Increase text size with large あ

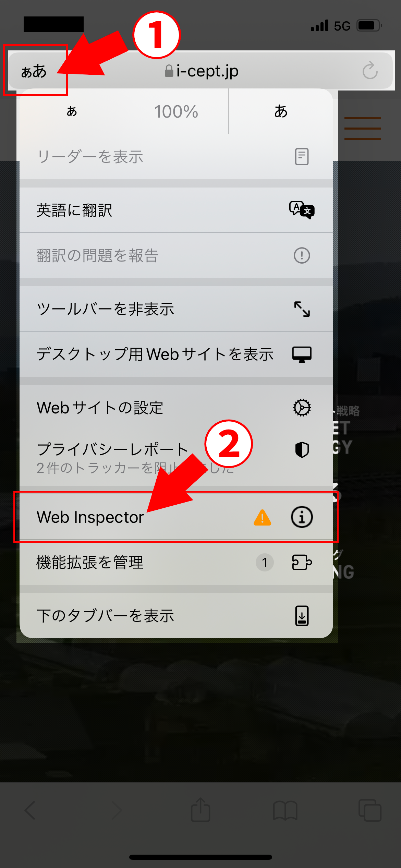click(281, 111)
